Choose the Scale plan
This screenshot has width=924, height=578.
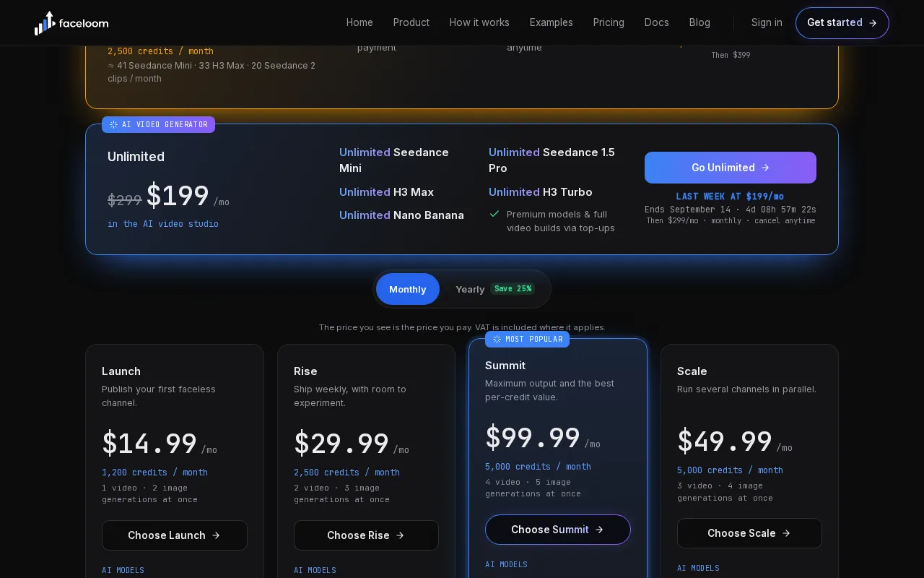(x=749, y=533)
